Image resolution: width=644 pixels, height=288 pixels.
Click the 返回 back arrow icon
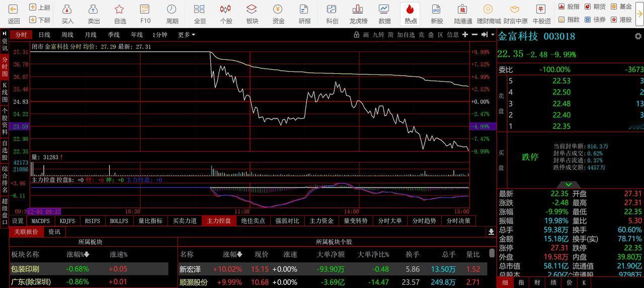pyautogui.click(x=14, y=9)
